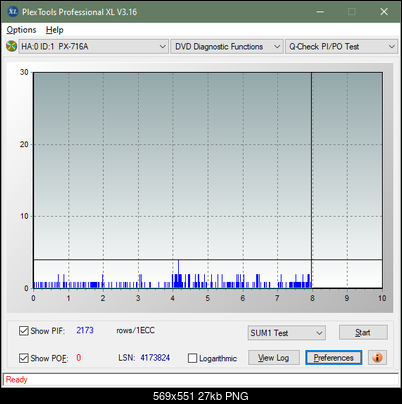Open the SUM1 Test dropdown
Screen dimensions: 402x404
click(x=287, y=333)
